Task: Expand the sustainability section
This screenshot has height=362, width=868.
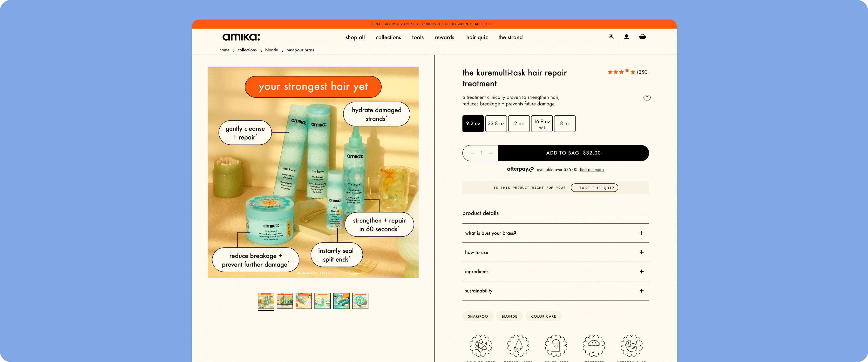Action: pos(555,291)
